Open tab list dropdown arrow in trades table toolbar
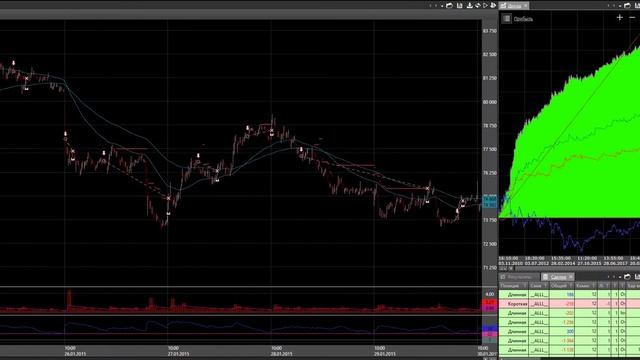Screen dimensions: 640x360 pos(620,277)
